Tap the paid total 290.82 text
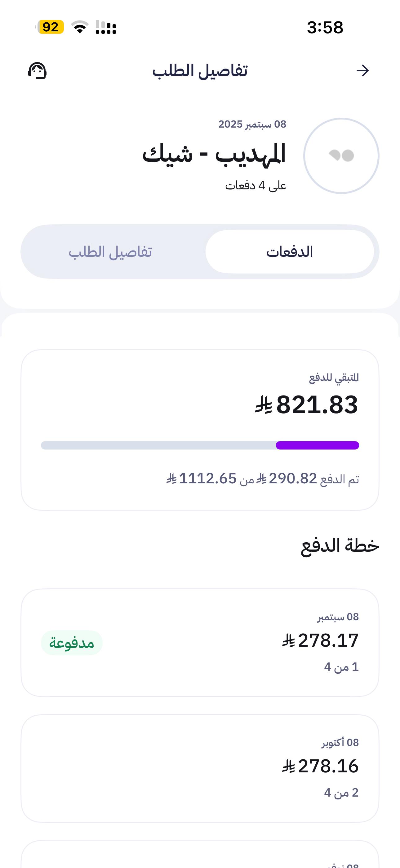Screen dimensions: 400x868 [293, 478]
